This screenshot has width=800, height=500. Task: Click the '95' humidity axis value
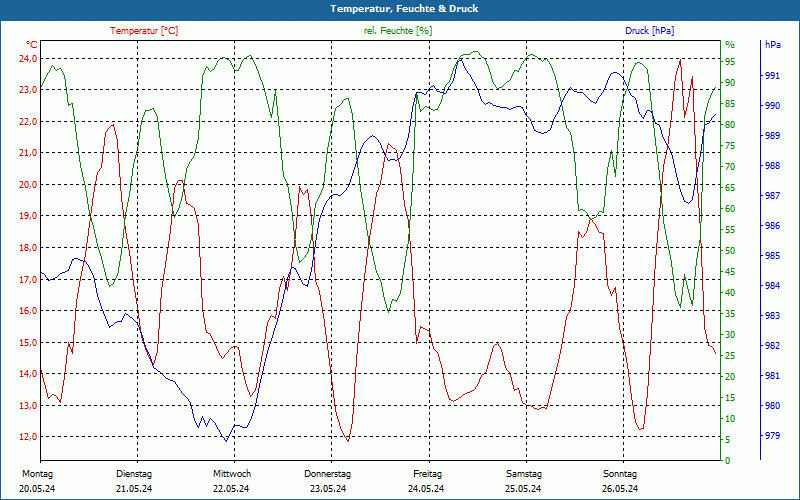coord(731,62)
